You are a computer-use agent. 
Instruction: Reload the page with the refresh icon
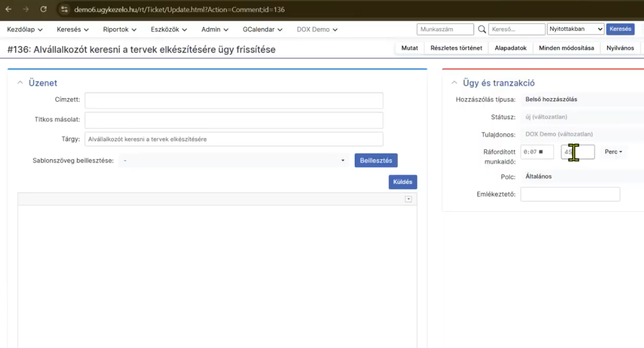tap(43, 9)
